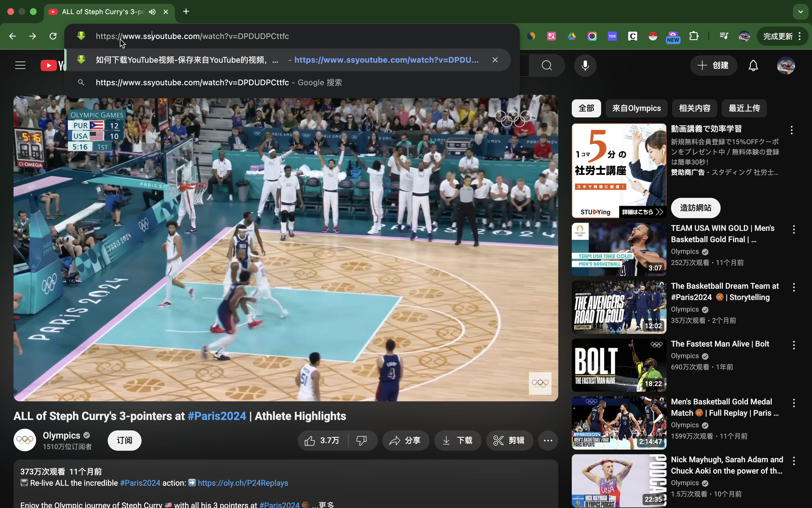Screen dimensions: 812x508
Task: Start voice search with the microphone
Action: (x=585, y=65)
